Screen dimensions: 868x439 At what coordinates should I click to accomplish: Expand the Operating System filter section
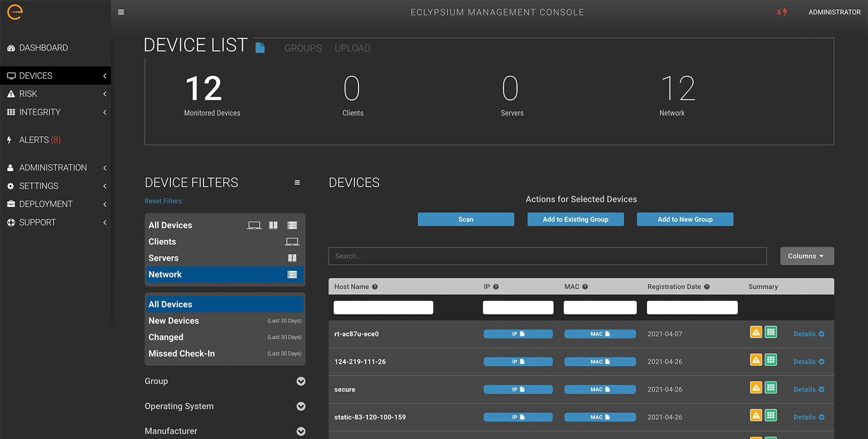coord(225,406)
